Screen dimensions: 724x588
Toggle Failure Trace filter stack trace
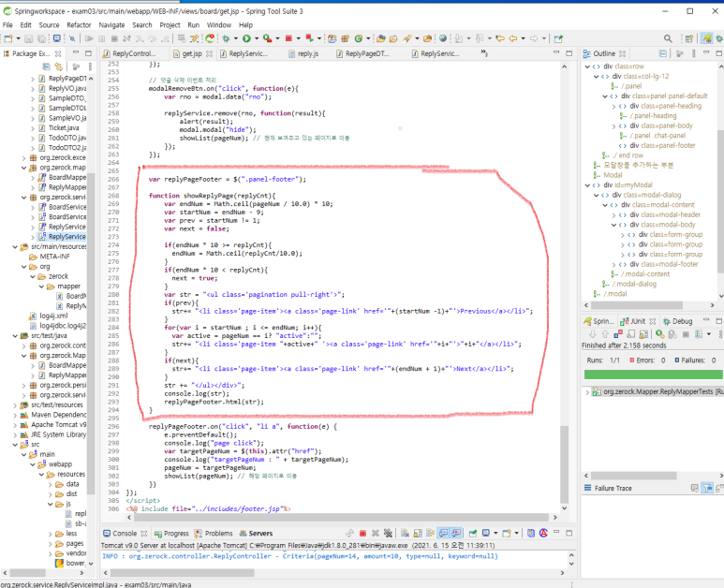tap(707, 488)
